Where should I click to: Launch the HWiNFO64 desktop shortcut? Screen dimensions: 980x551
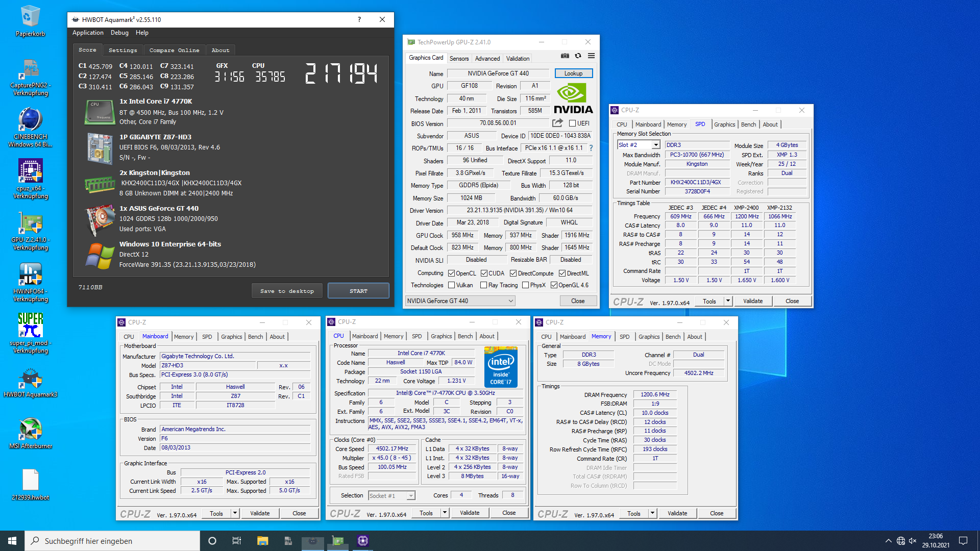[30, 283]
